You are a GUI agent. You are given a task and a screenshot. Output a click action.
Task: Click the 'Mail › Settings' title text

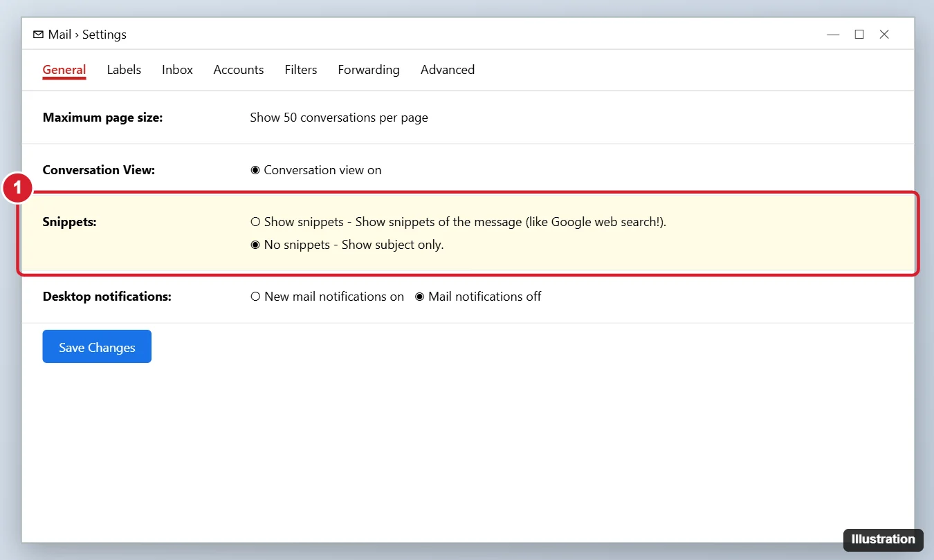87,35
